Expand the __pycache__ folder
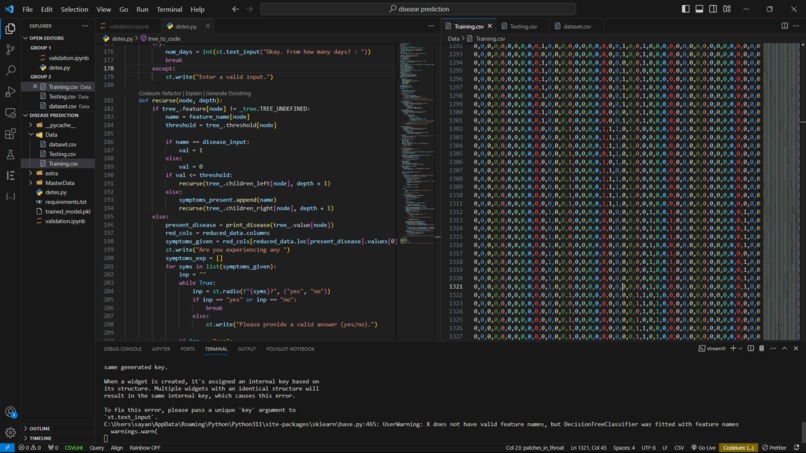The height and width of the screenshot is (453, 806). point(60,125)
